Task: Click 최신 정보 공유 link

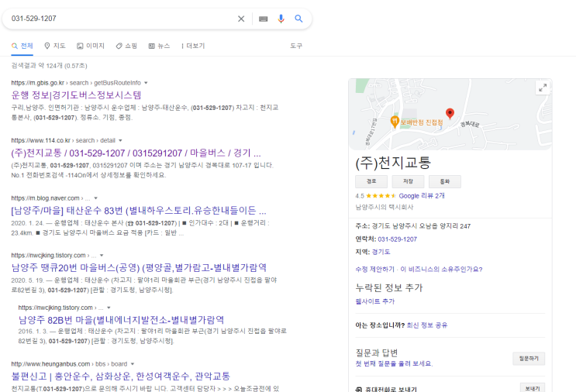Action: [x=427, y=325]
